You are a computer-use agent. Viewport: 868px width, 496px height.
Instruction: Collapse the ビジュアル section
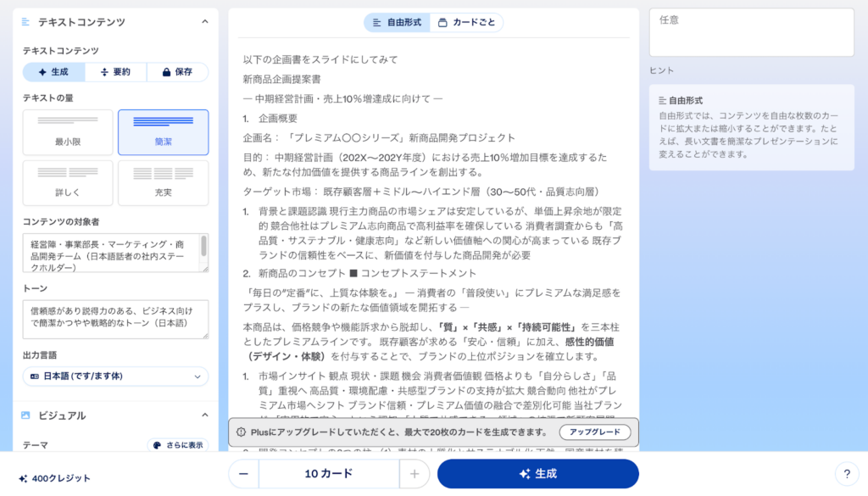[204, 415]
